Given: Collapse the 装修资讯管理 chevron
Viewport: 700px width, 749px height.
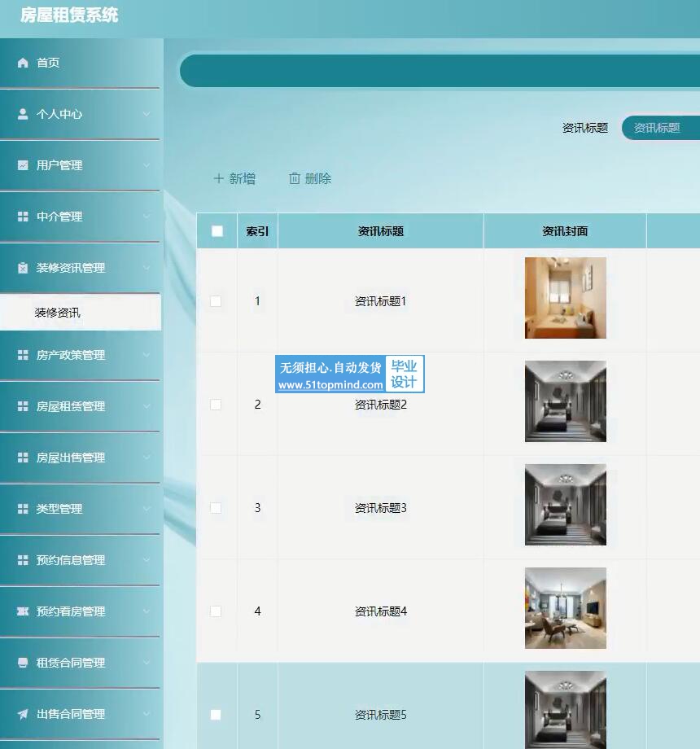Looking at the screenshot, I should pos(147,268).
